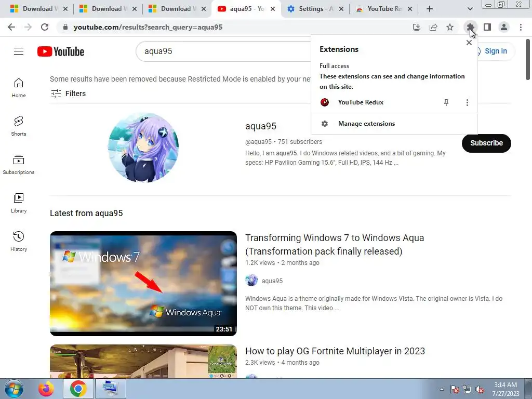Click the site lock icon in address bar
The width and height of the screenshot is (532, 399).
coord(65,27)
